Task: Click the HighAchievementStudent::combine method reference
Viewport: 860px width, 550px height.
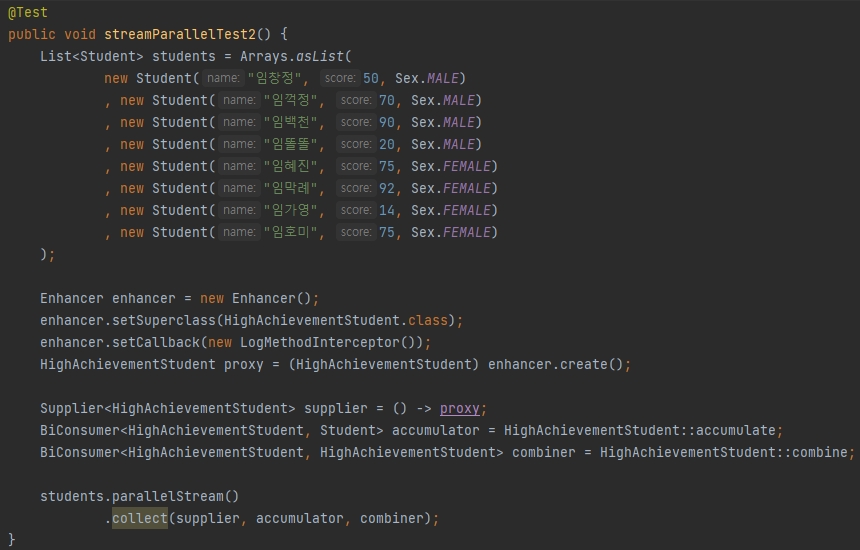Action: pyautogui.click(x=724, y=452)
